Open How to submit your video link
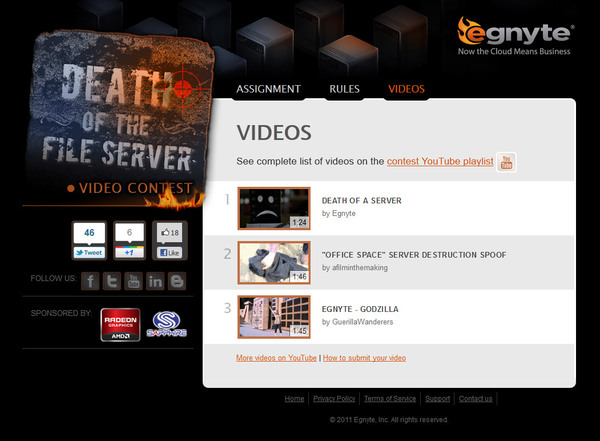This screenshot has width=600, height=441. [364, 358]
